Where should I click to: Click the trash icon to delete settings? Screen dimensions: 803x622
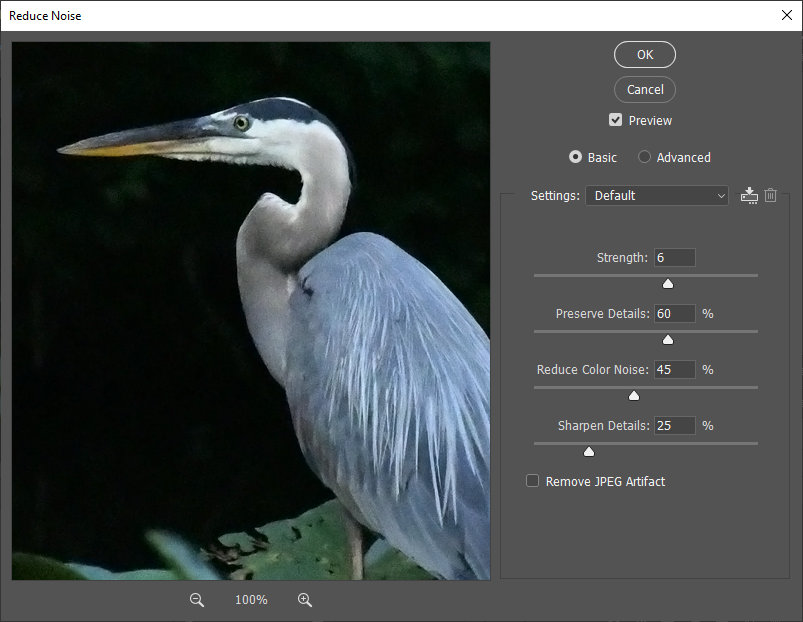click(x=770, y=195)
